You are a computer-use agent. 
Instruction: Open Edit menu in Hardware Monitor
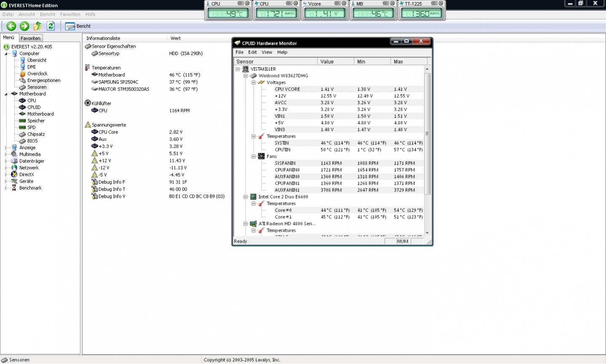point(252,52)
